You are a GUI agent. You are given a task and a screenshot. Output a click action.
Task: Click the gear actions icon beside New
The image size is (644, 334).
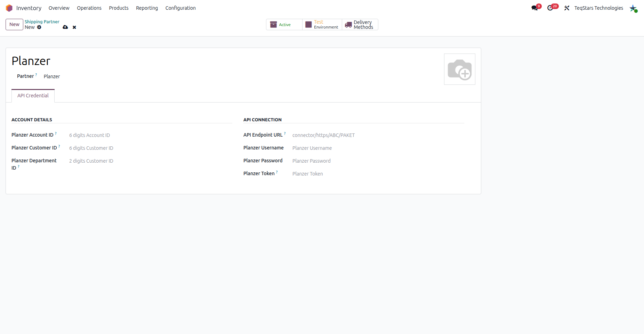[x=39, y=27]
